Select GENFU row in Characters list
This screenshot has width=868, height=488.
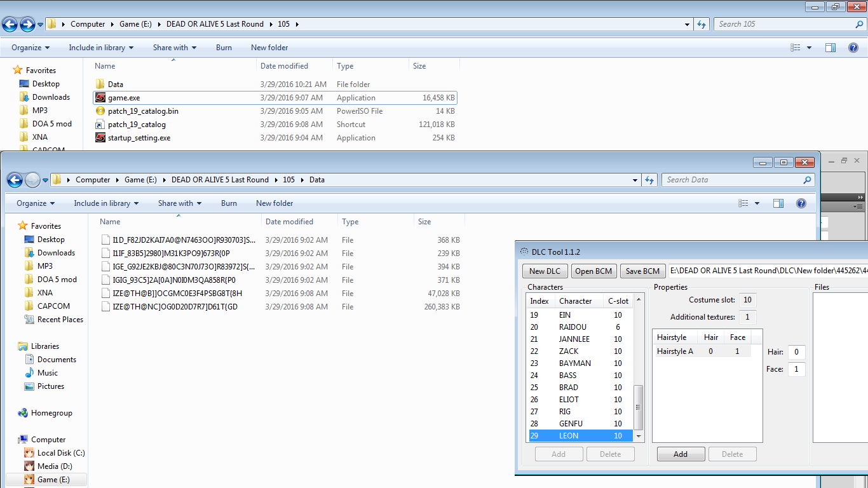[580, 424]
